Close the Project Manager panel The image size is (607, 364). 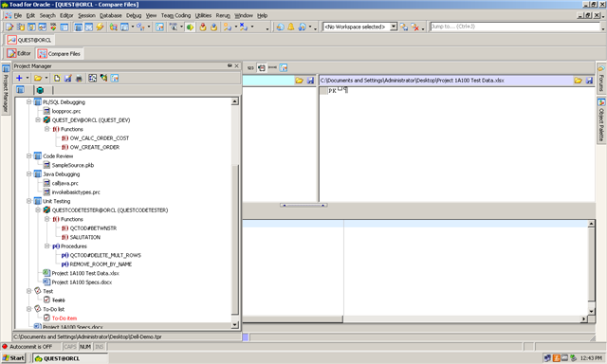[x=236, y=65]
